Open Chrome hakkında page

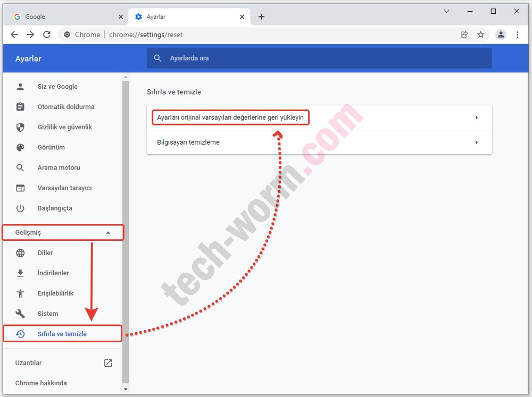coord(41,383)
